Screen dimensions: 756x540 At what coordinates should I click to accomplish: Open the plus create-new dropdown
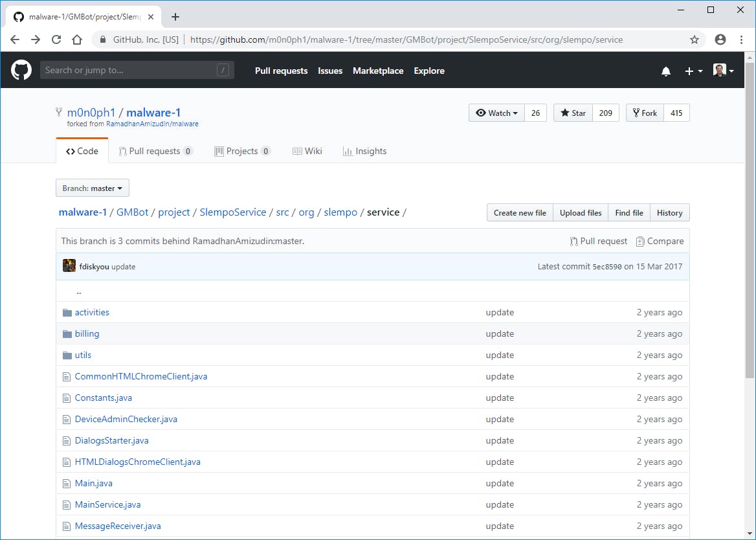point(693,71)
